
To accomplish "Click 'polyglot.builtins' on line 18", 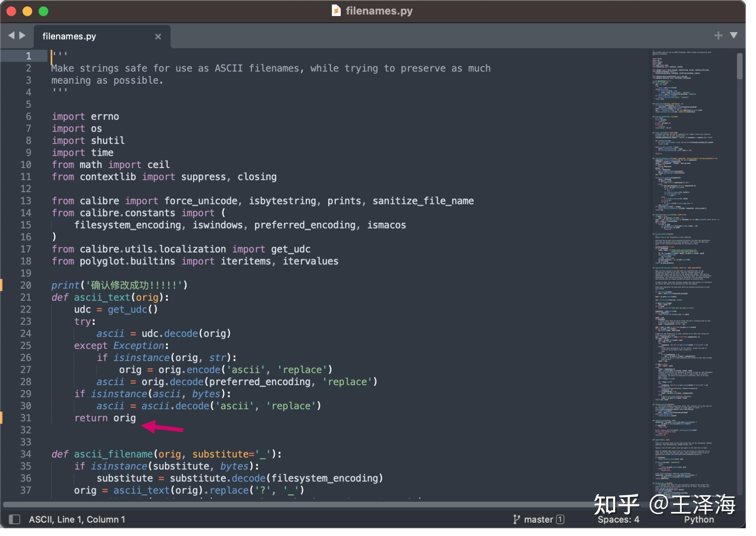I will click(x=127, y=261).
